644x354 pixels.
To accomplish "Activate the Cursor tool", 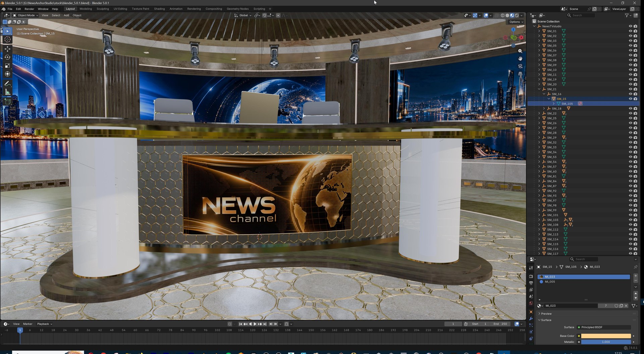I will click(x=7, y=39).
